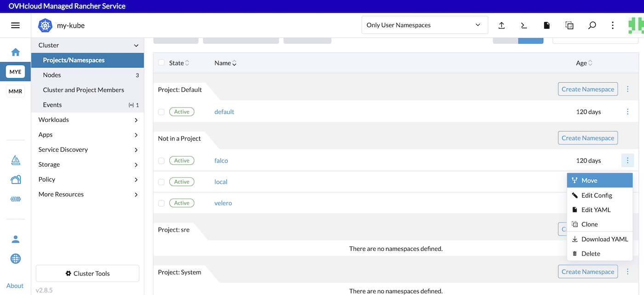This screenshot has height=295, width=644.
Task: Select the globe icon near the bottom sidebar
Action: coord(15,258)
